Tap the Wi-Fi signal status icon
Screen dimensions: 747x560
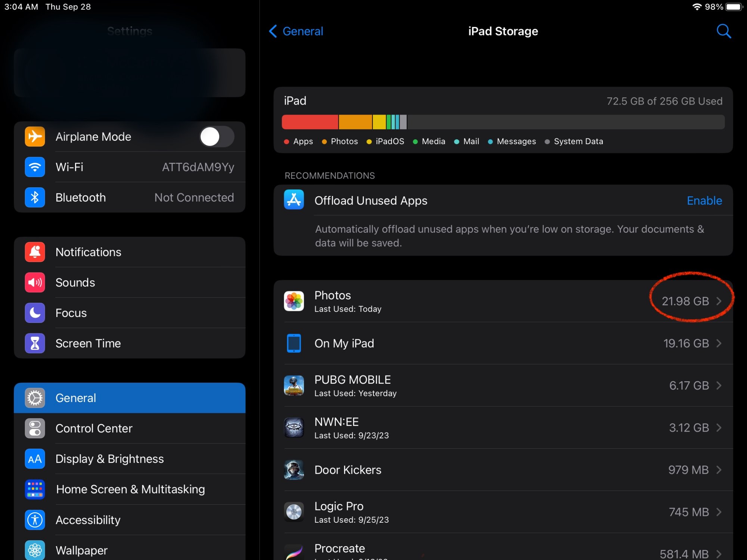point(697,7)
